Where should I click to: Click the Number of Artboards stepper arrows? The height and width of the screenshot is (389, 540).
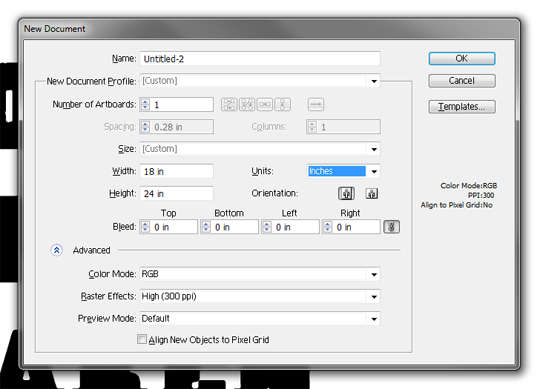[x=145, y=105]
